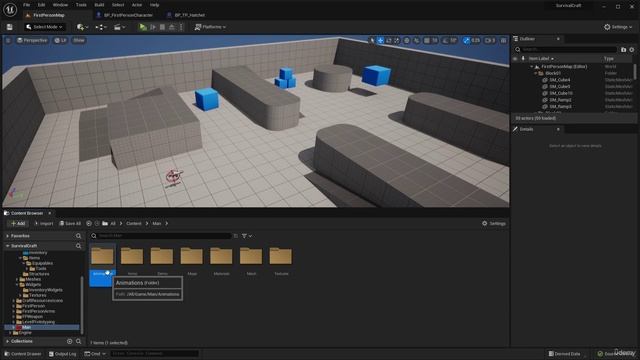
Task: Click the advance frame play icon
Action: pyautogui.click(x=153, y=27)
